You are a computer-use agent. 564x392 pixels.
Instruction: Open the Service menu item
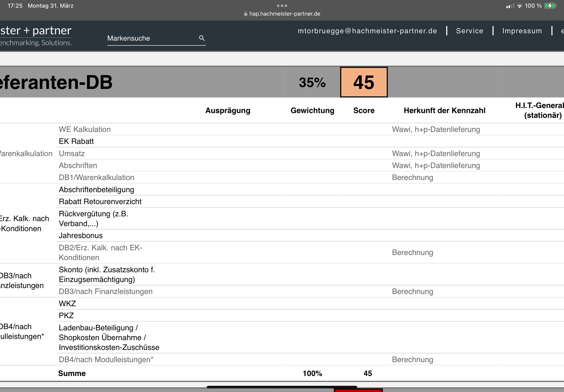pyautogui.click(x=469, y=31)
